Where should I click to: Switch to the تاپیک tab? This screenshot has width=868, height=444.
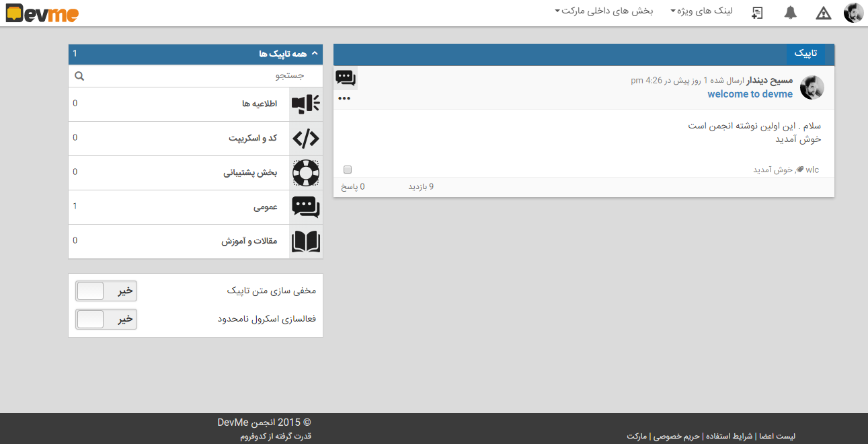click(x=805, y=53)
